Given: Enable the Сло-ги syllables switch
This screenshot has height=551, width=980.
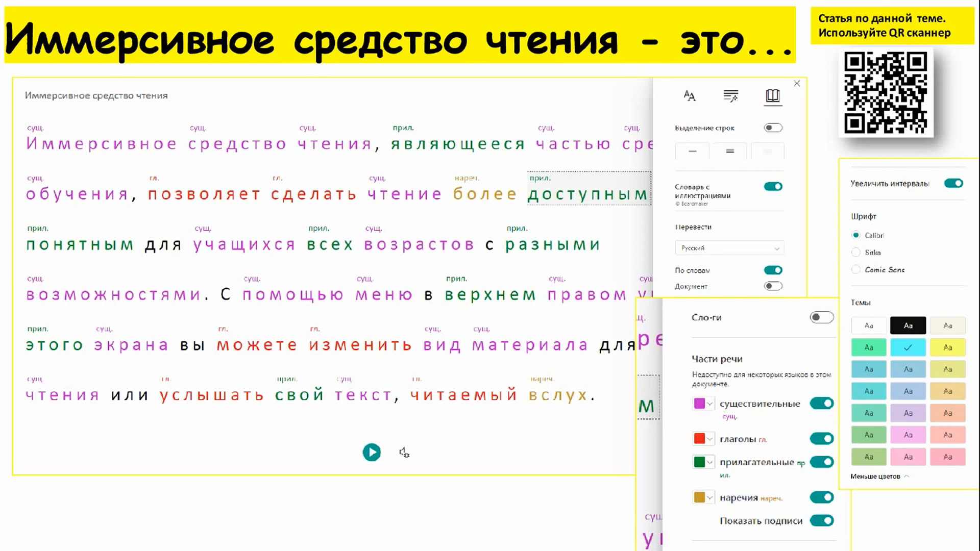Looking at the screenshot, I should pos(821,317).
